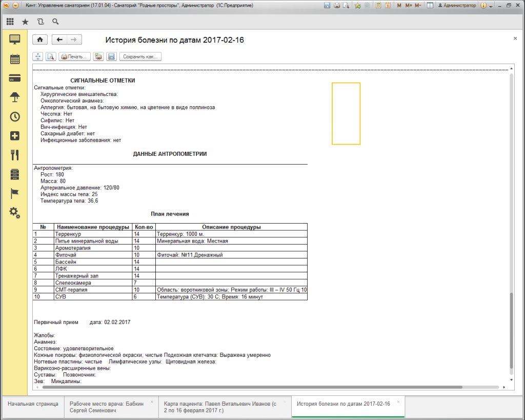Switch to Карта пациента Павел Иванов tab

coord(223,407)
